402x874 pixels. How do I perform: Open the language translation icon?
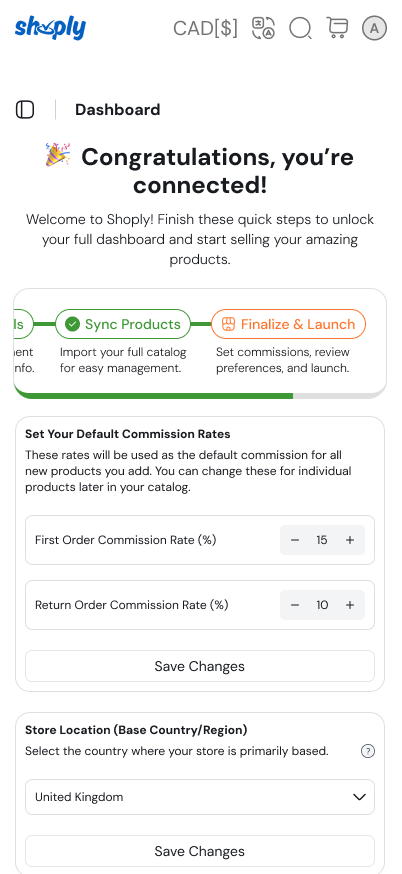[x=263, y=28]
